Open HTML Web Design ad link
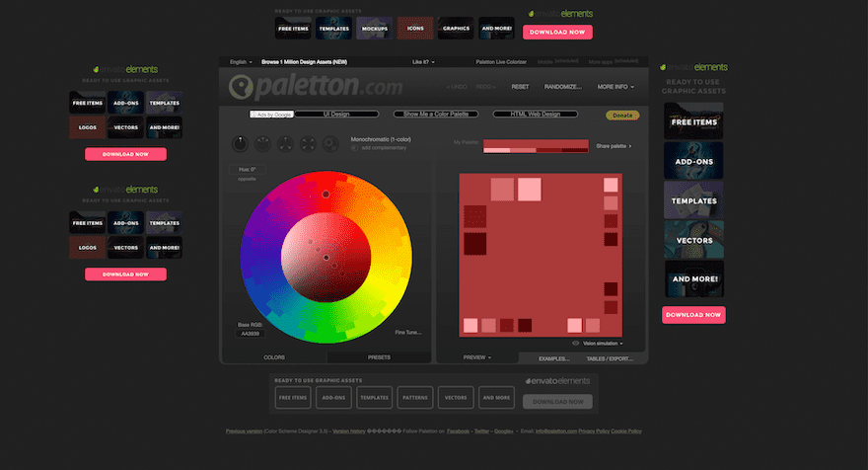Screen dimensions: 868x470 [536, 115]
